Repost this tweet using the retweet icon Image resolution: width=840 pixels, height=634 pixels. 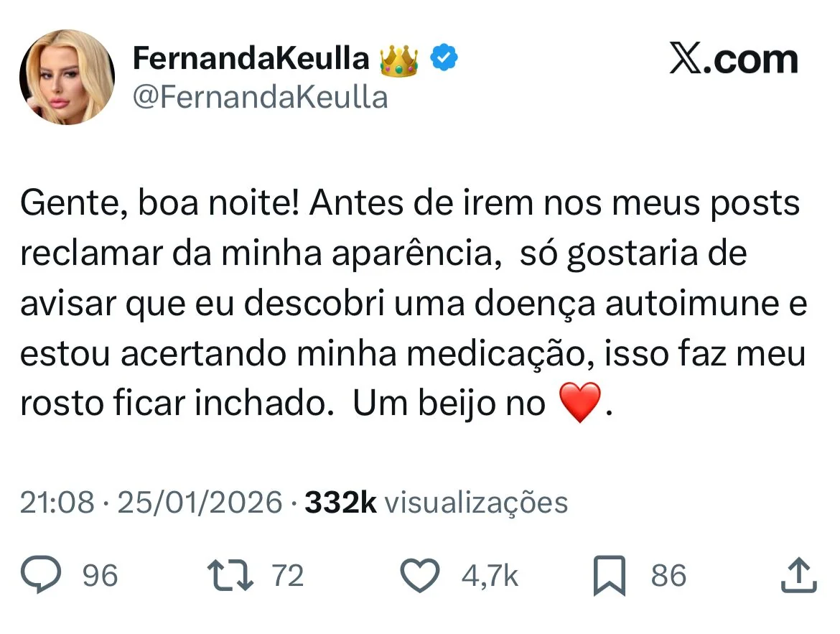229,576
